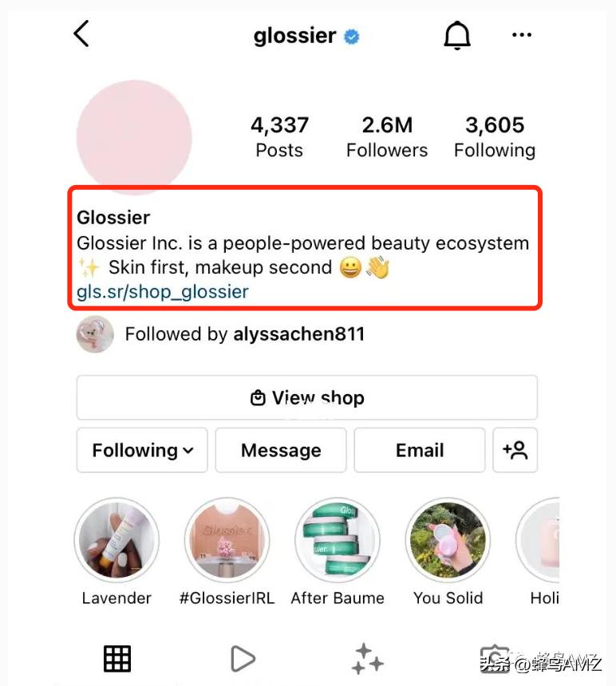Tap the Email button
This screenshot has height=686, width=616.
pyautogui.click(x=420, y=450)
